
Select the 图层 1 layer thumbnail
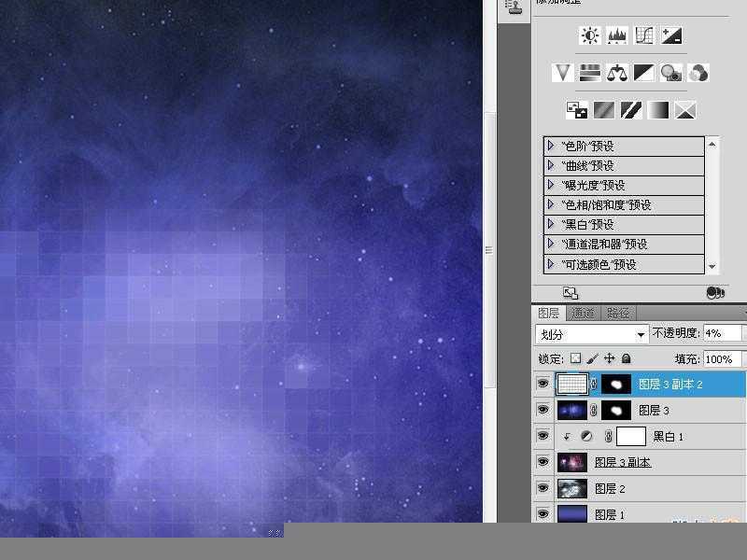(x=572, y=514)
